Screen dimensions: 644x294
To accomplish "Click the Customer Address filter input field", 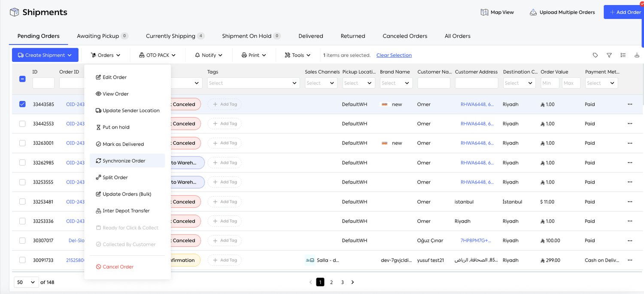I will tap(476, 83).
